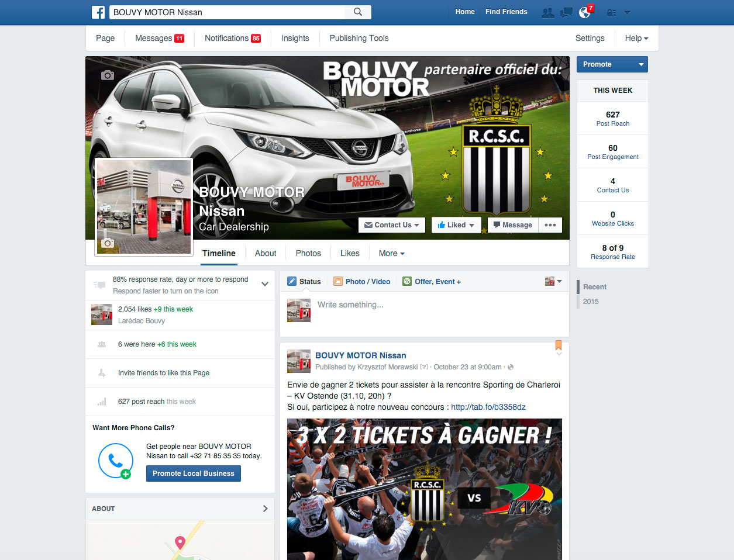Click the invite friends person icon
Viewport: 734px width, 560px height.
(x=102, y=373)
